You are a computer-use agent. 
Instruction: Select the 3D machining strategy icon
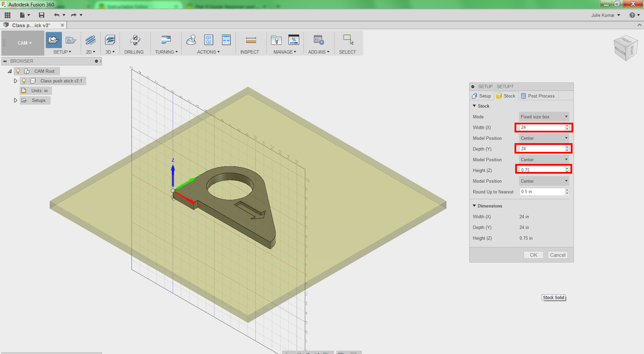(110, 40)
